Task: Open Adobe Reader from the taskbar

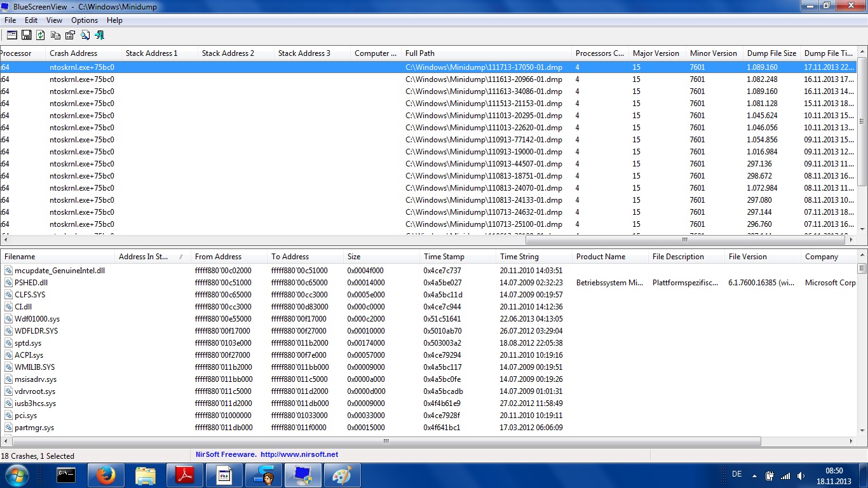Action: (x=184, y=475)
